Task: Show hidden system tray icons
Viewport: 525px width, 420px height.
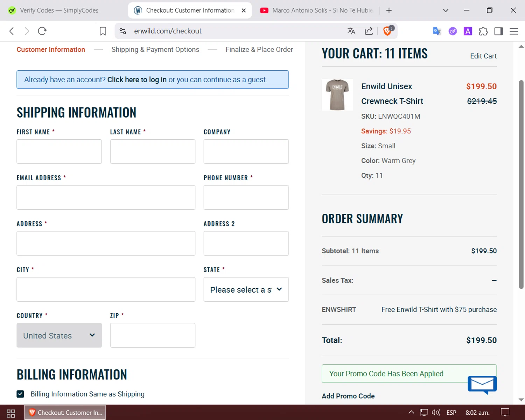Action: coord(411,413)
